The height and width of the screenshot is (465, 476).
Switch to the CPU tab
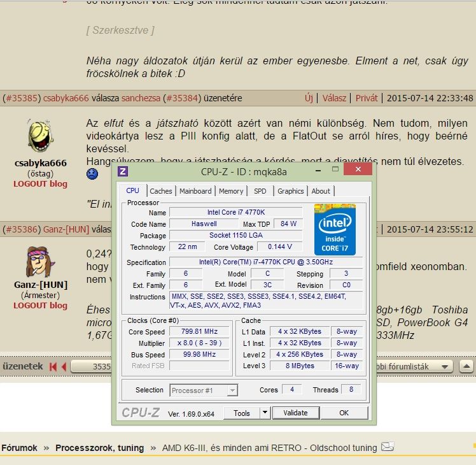click(x=132, y=190)
